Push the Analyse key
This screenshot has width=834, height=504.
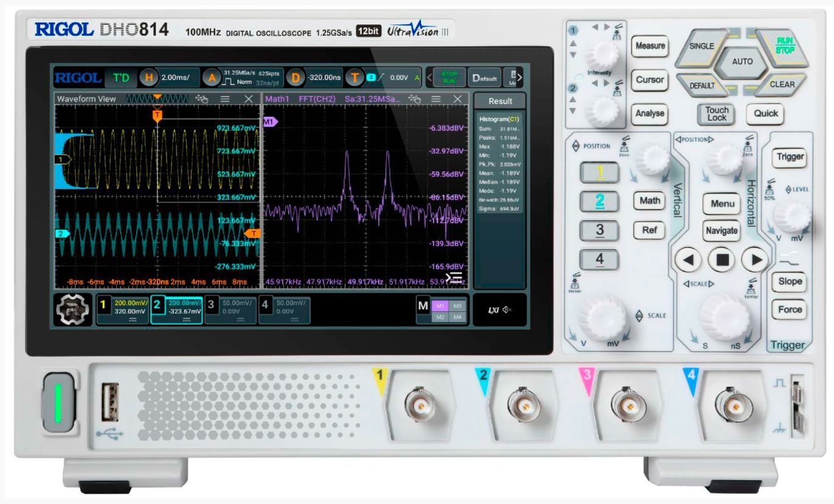(x=649, y=113)
